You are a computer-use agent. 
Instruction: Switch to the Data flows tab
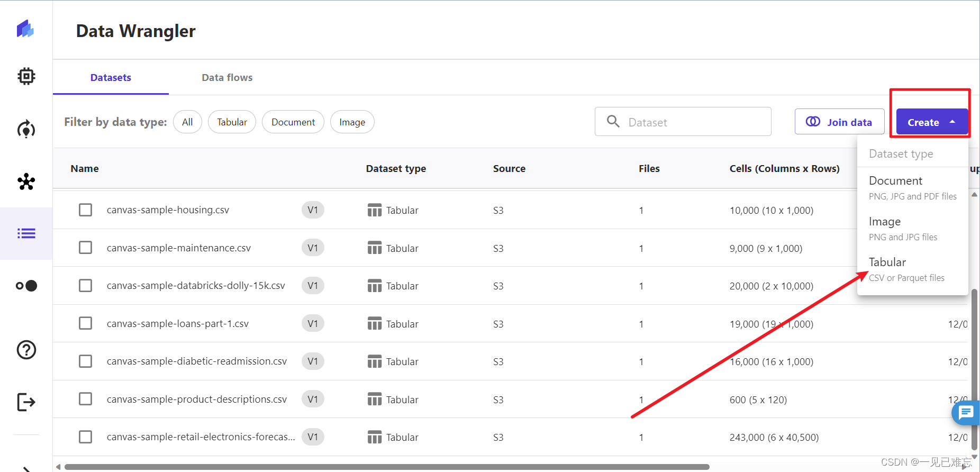pyautogui.click(x=227, y=78)
